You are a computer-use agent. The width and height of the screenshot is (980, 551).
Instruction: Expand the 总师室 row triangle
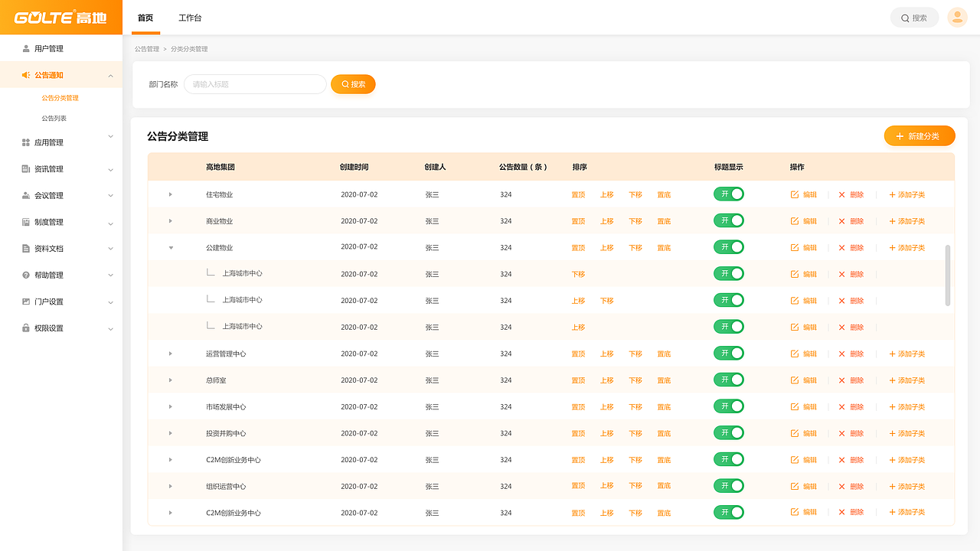(171, 380)
